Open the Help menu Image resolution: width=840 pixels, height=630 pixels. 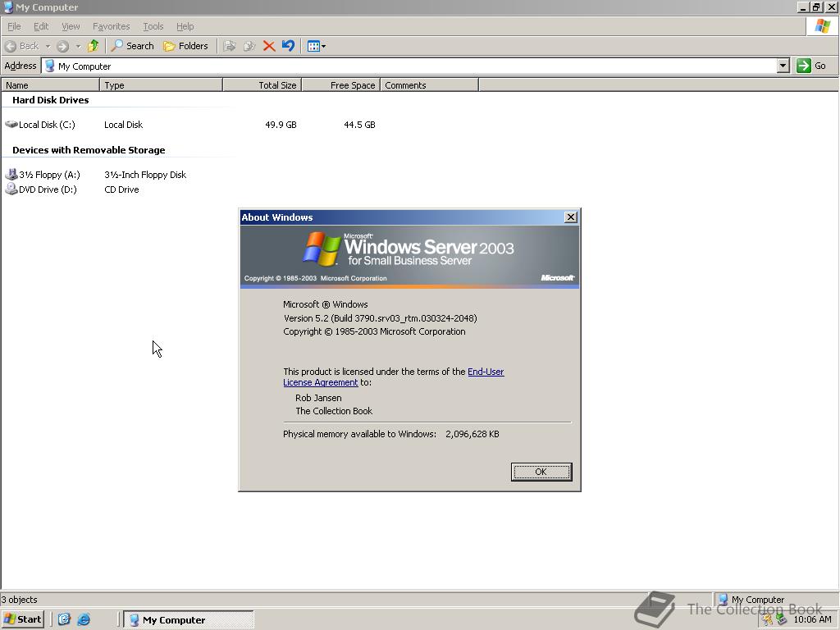point(185,26)
